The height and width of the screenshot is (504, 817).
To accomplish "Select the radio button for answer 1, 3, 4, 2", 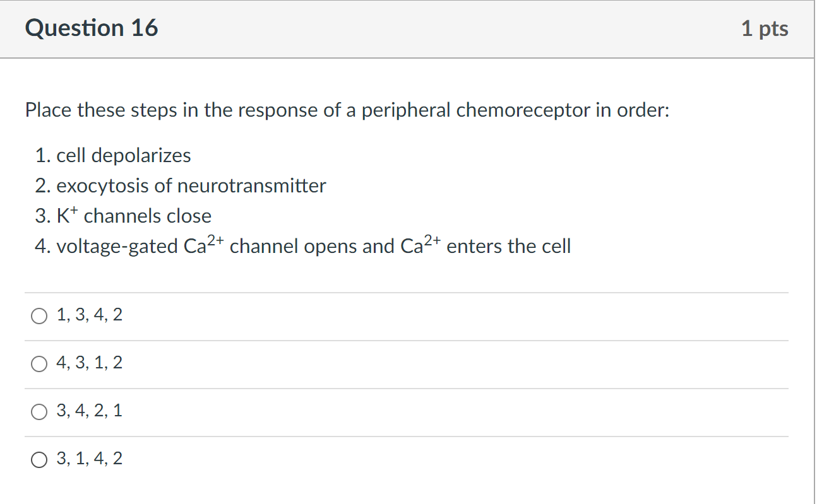I will point(39,315).
